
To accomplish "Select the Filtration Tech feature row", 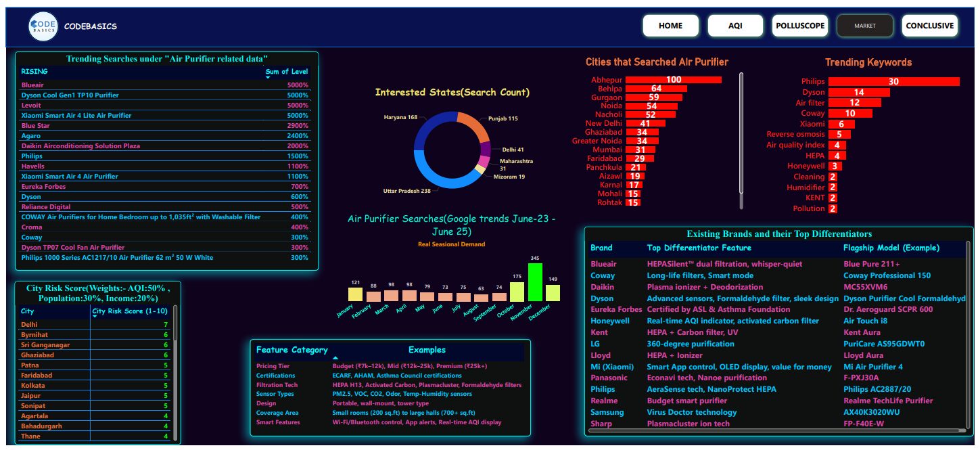I will click(x=389, y=385).
